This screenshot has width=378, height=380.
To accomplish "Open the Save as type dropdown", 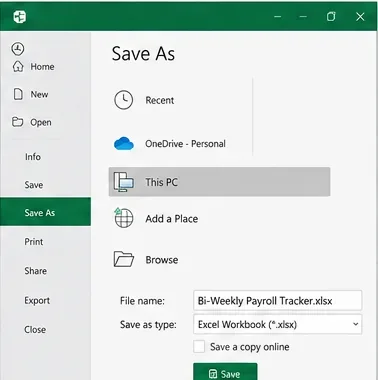I will coord(277,324).
